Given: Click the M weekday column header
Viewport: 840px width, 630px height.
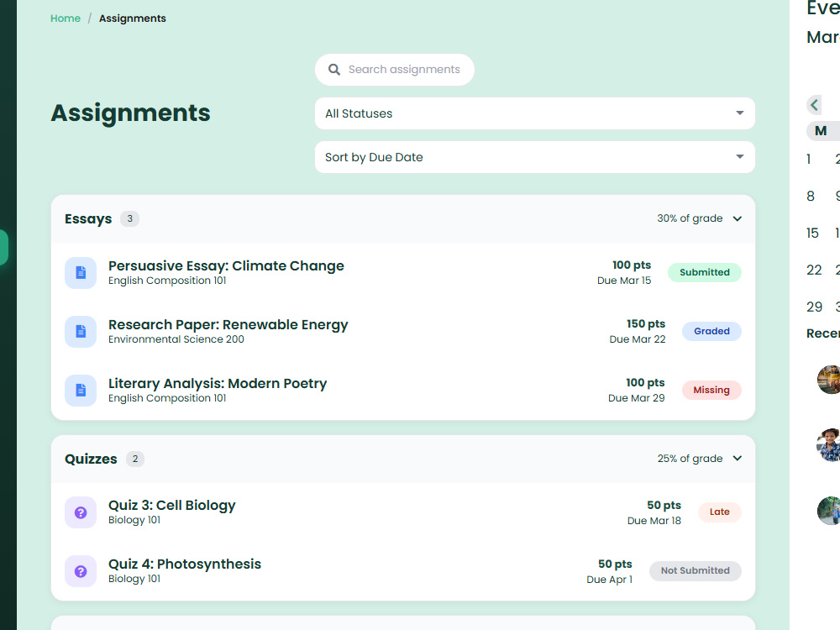Looking at the screenshot, I should [821, 131].
